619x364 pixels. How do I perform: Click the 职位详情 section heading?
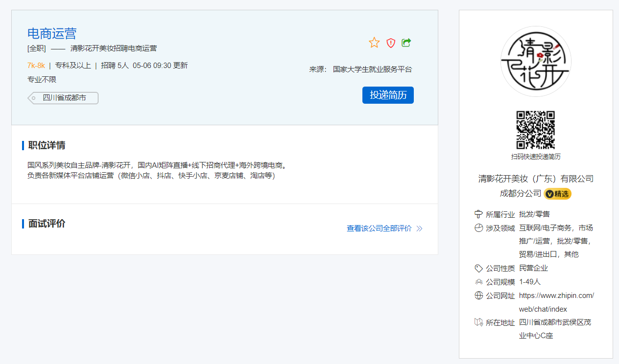pos(47,145)
